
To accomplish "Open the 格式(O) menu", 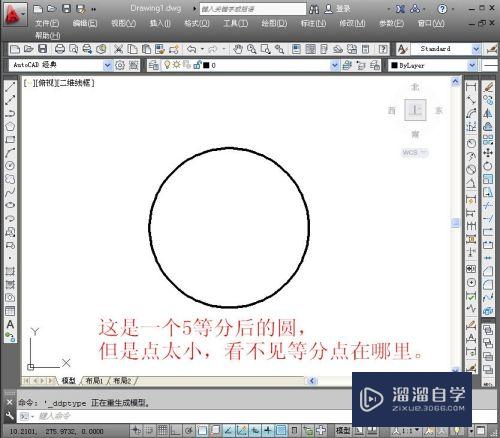I will [197, 23].
